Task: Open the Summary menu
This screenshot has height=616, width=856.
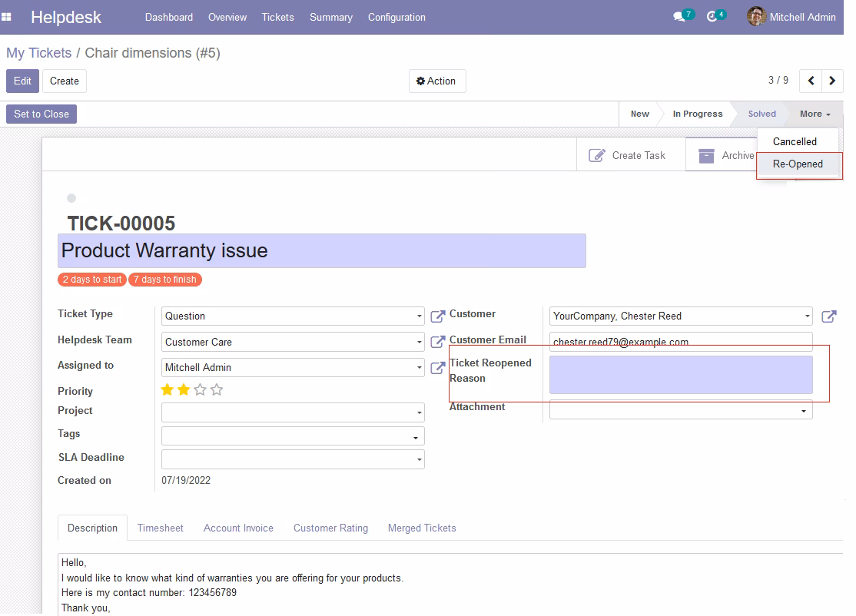Action: point(331,17)
